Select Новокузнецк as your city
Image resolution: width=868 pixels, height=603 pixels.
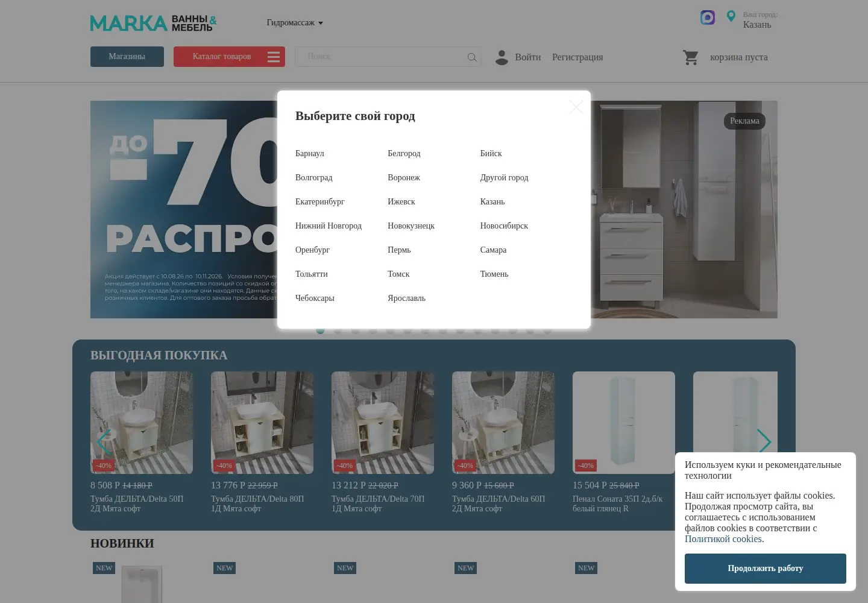(411, 226)
